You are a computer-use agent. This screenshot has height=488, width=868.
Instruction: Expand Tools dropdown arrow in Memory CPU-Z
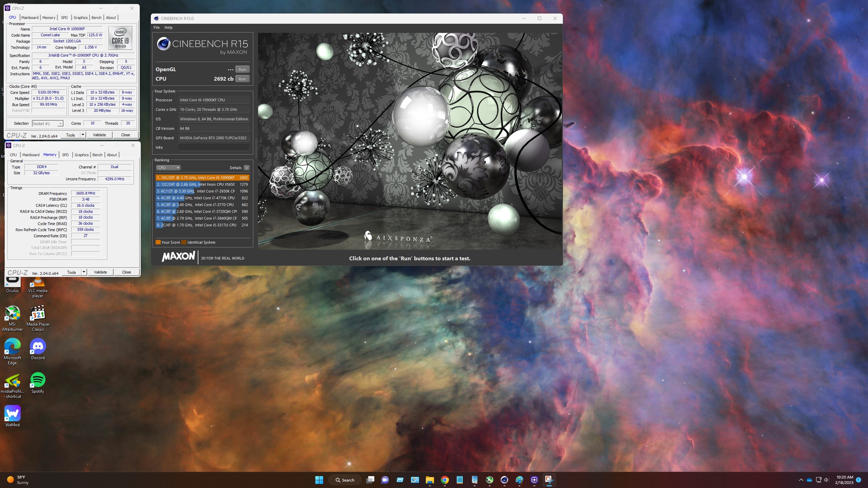pyautogui.click(x=84, y=272)
